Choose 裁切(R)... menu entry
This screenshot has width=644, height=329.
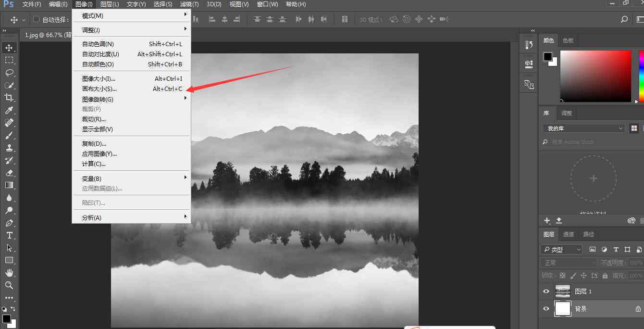coord(131,119)
